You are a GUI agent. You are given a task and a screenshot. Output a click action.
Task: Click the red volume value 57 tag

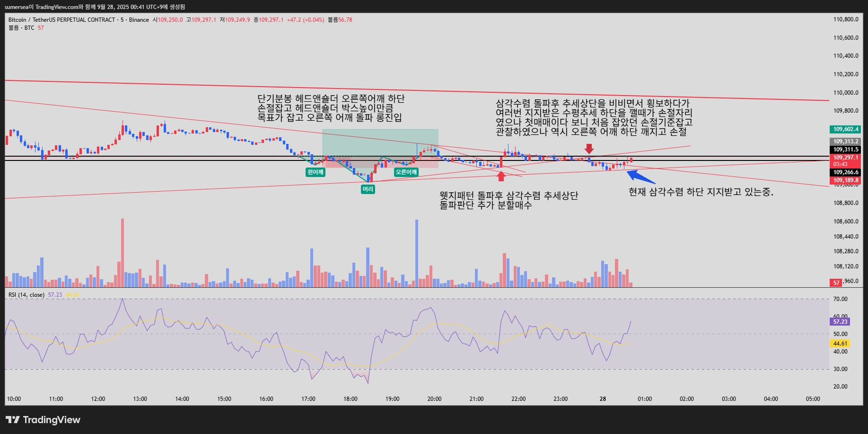836,283
